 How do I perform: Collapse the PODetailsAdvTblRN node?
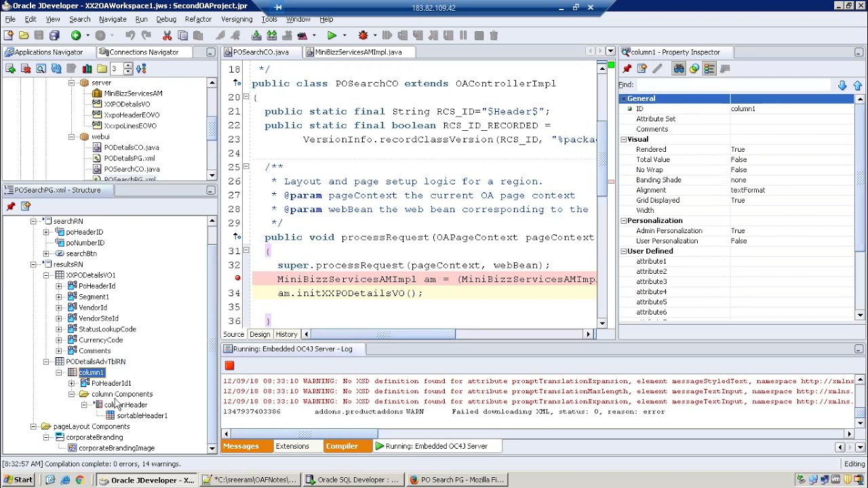click(46, 362)
